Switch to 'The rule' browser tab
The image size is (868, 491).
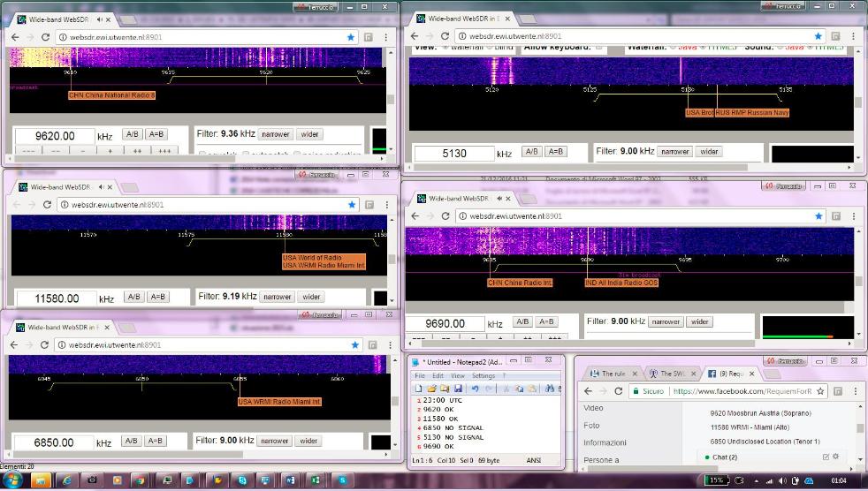(x=613, y=374)
